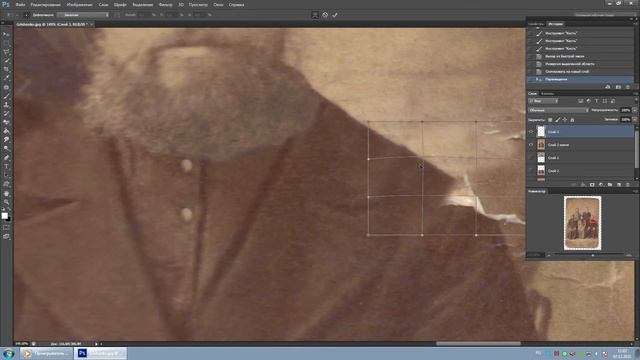Open the Изображение menu
The image size is (640, 360).
click(79, 4)
